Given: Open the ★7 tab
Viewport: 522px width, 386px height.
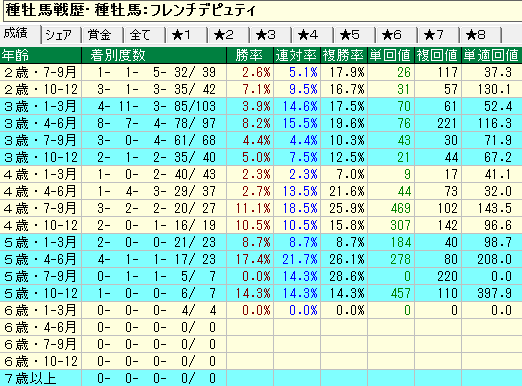Looking at the screenshot, I should click(x=439, y=35).
